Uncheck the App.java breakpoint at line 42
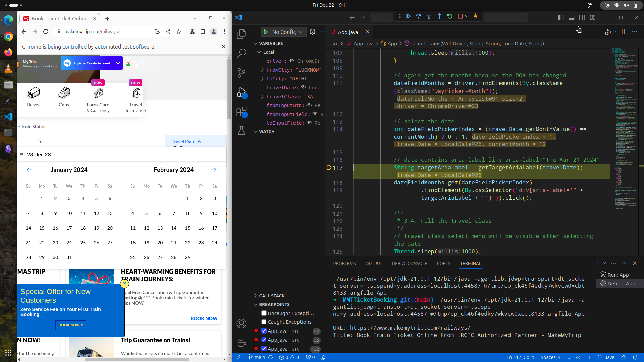This screenshot has height=362, width=644. [264, 331]
